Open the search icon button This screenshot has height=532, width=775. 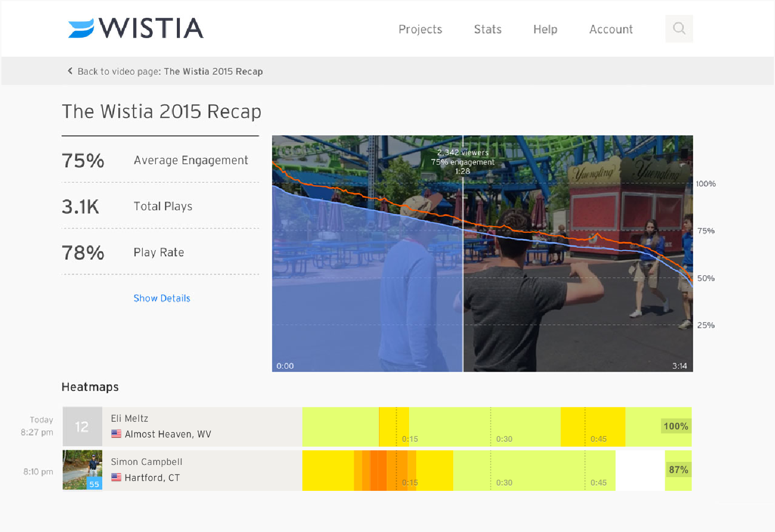pyautogui.click(x=679, y=28)
